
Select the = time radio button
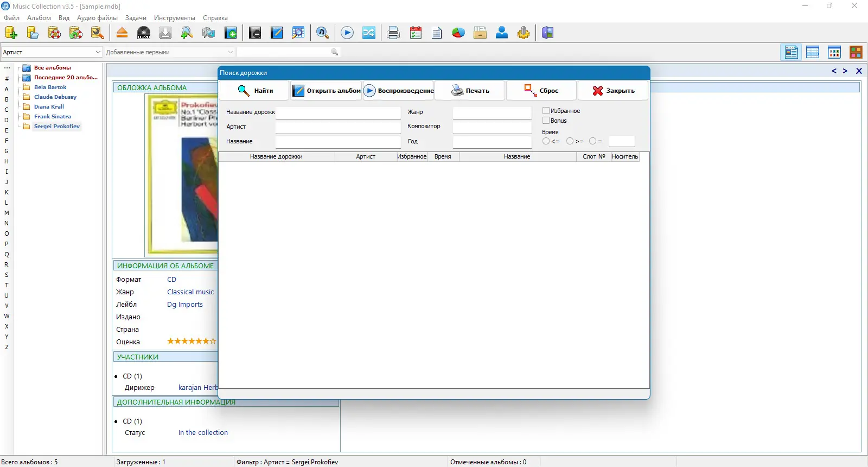pyautogui.click(x=592, y=141)
